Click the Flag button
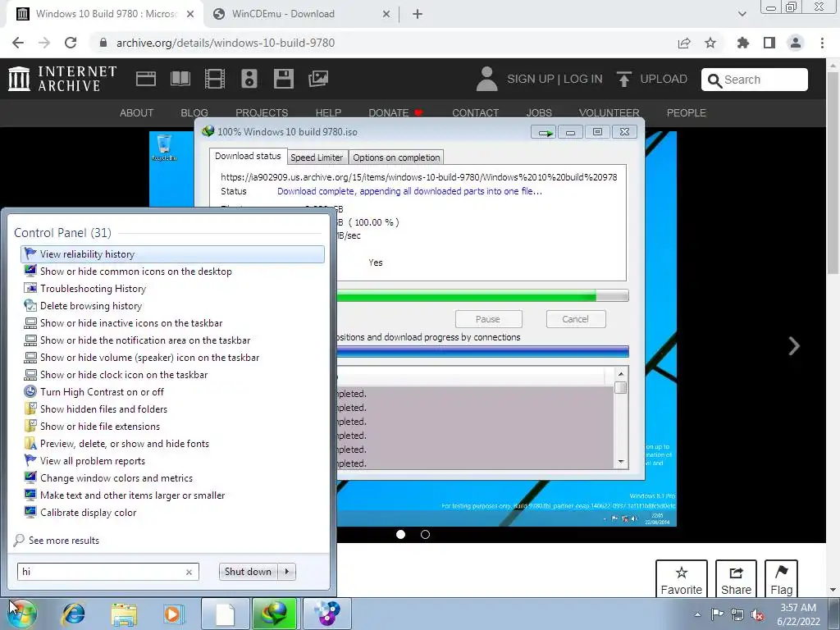This screenshot has height=630, width=840. click(782, 580)
